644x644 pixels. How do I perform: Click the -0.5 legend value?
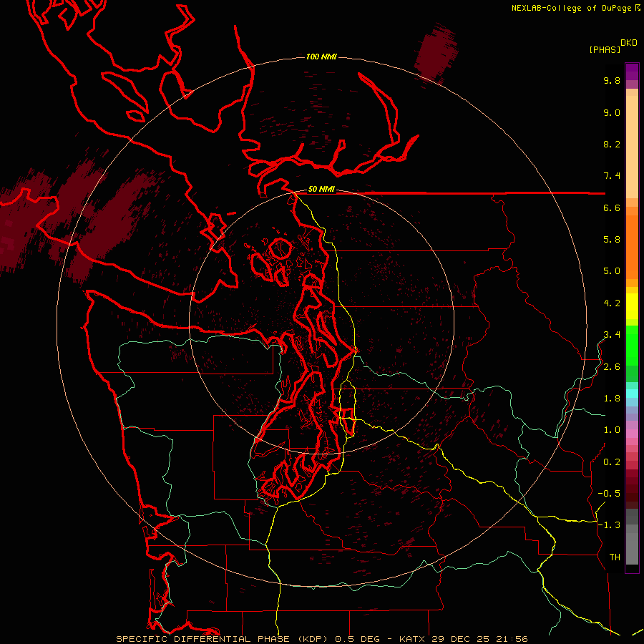[609, 494]
